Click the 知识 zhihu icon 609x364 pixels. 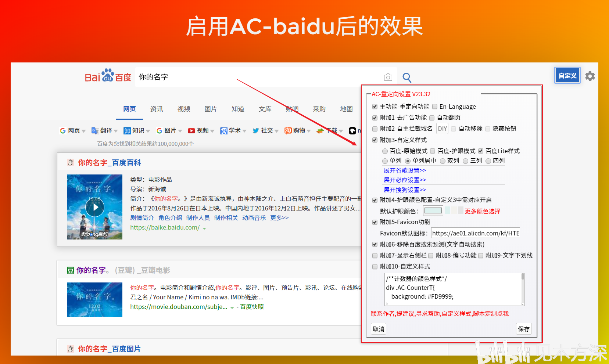click(x=127, y=131)
